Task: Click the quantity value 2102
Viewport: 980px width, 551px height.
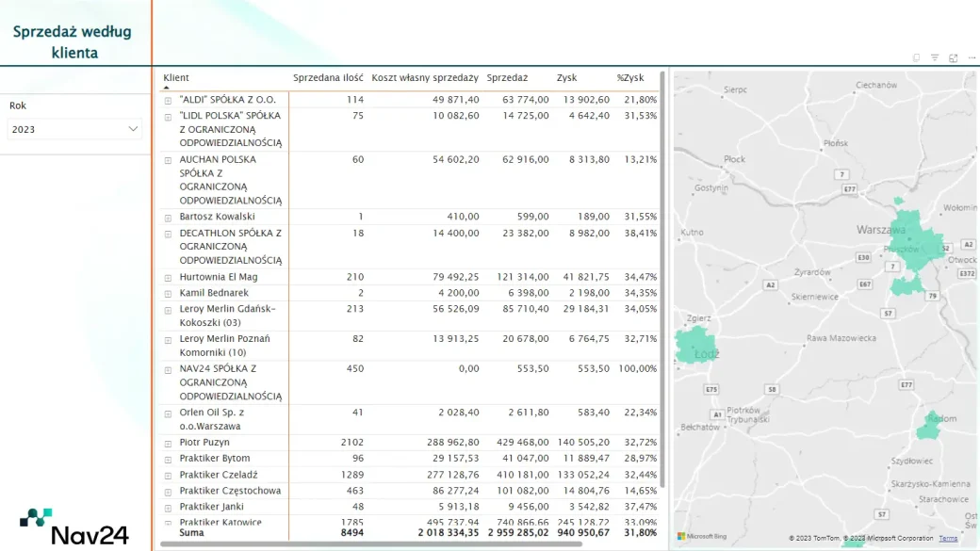Action: pos(351,443)
